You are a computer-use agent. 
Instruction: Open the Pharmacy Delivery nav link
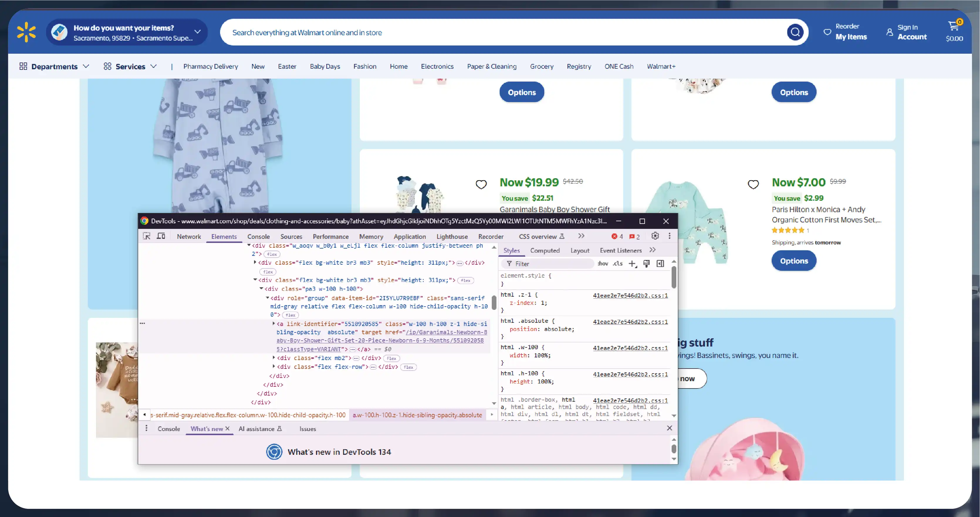[210, 66]
